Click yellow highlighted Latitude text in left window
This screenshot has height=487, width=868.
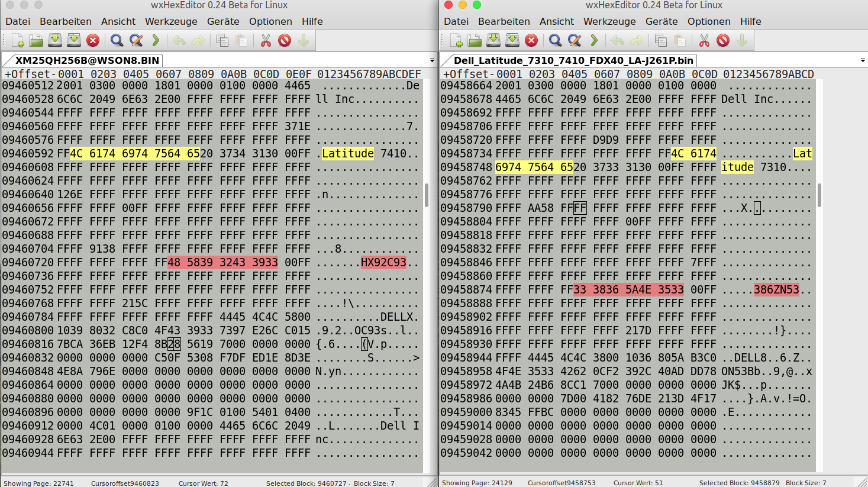click(348, 153)
